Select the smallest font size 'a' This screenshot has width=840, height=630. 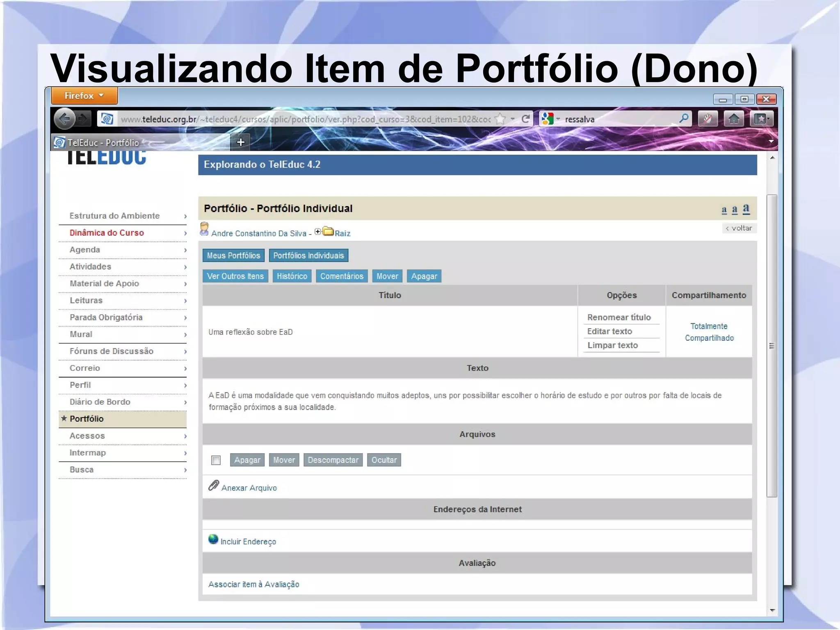pyautogui.click(x=724, y=210)
